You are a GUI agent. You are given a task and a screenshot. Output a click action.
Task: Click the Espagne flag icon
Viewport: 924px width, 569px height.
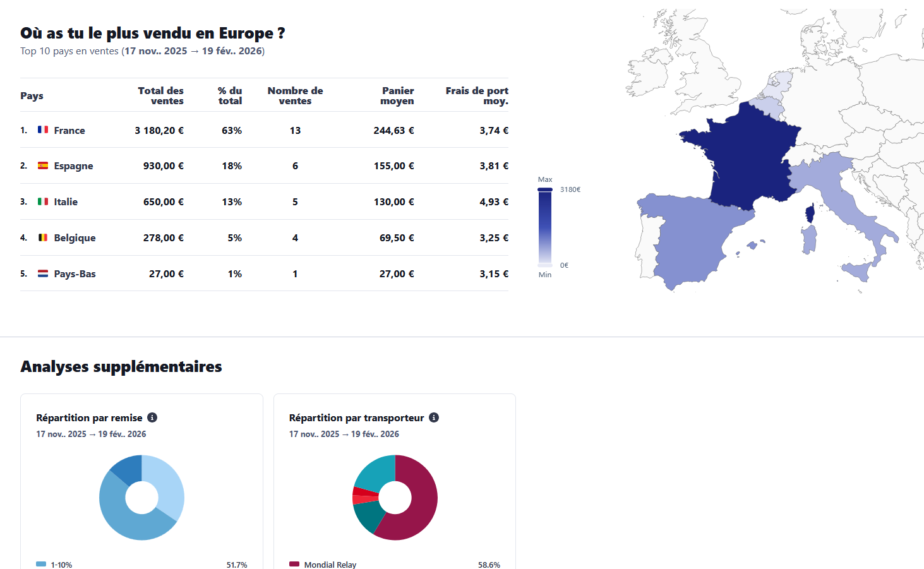pyautogui.click(x=43, y=165)
